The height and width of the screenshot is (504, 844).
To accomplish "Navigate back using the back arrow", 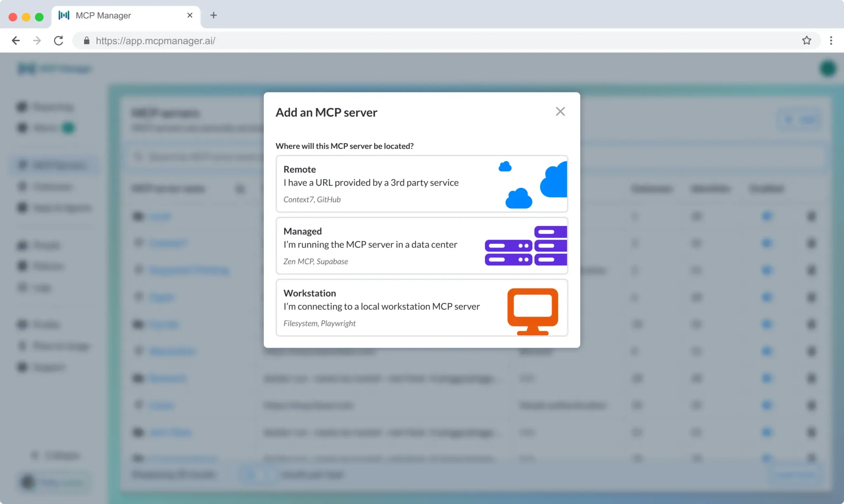I will pos(16,40).
